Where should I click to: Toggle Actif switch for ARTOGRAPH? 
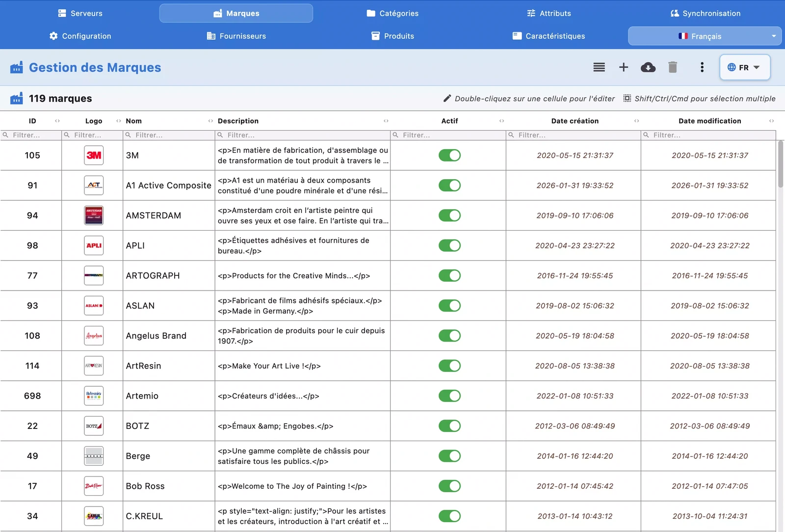pyautogui.click(x=449, y=275)
